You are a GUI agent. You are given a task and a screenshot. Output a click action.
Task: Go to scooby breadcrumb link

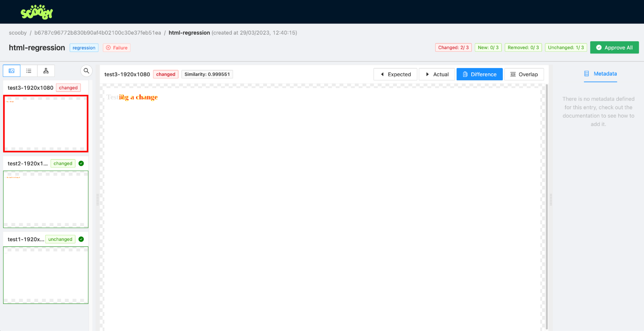pyautogui.click(x=18, y=33)
